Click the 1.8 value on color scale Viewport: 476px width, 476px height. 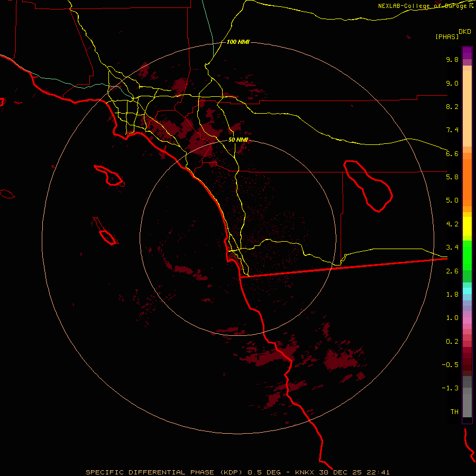coord(452,294)
